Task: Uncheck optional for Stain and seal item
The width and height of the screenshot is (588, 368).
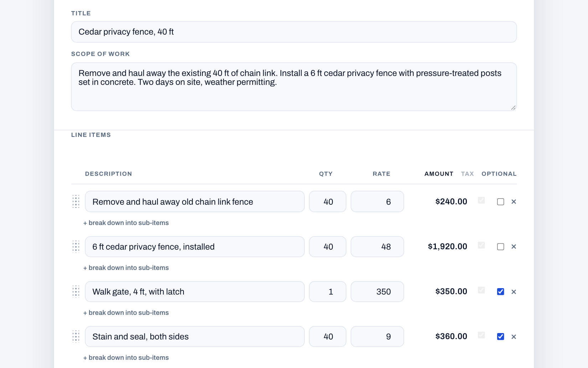Action: 501,337
